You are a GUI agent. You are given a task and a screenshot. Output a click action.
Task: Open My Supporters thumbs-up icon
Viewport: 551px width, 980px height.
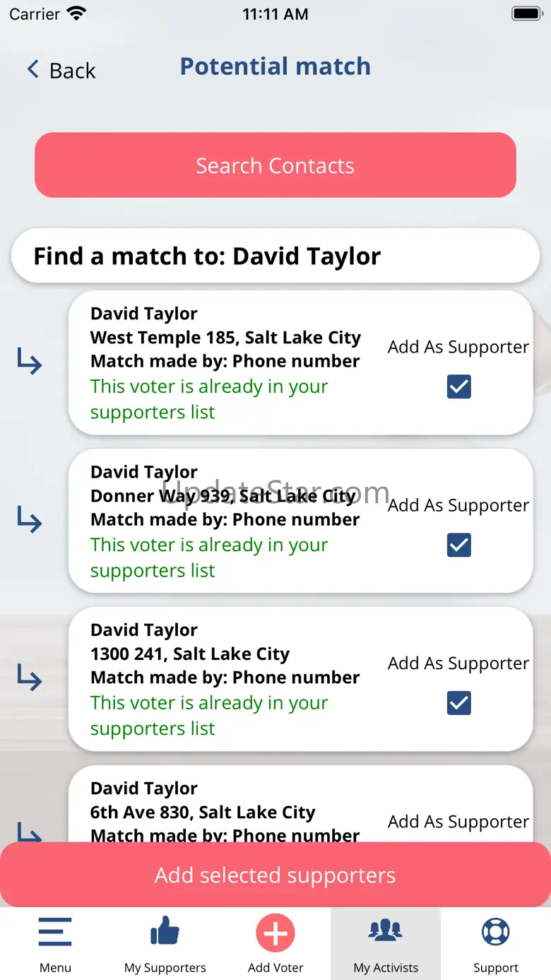[x=165, y=931]
